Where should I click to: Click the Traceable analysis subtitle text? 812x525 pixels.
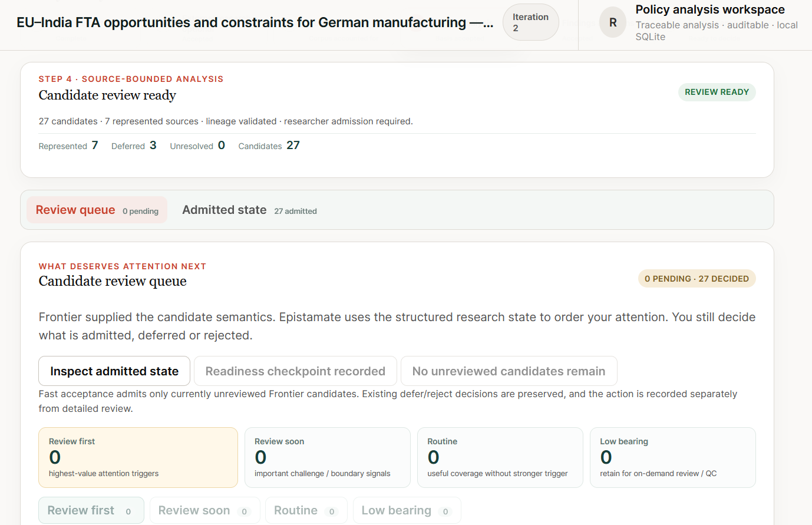[x=717, y=31]
